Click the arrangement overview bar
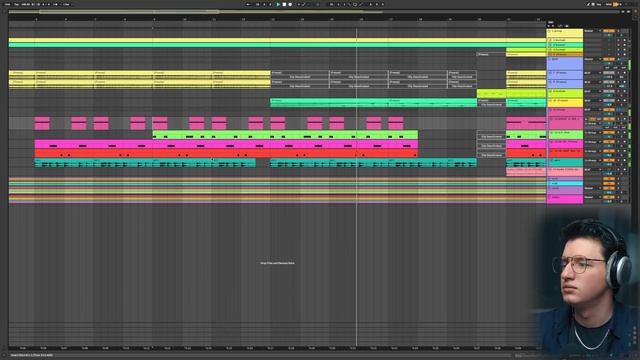The height and width of the screenshot is (360, 640). (x=314, y=12)
